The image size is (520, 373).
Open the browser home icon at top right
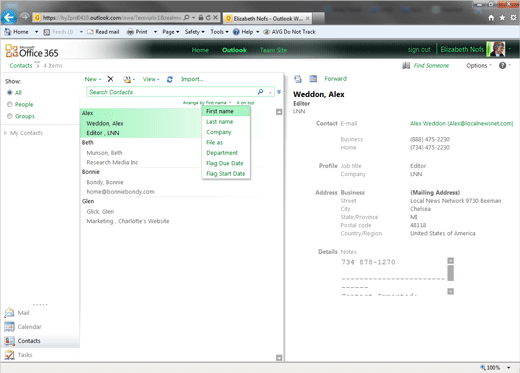click(491, 18)
